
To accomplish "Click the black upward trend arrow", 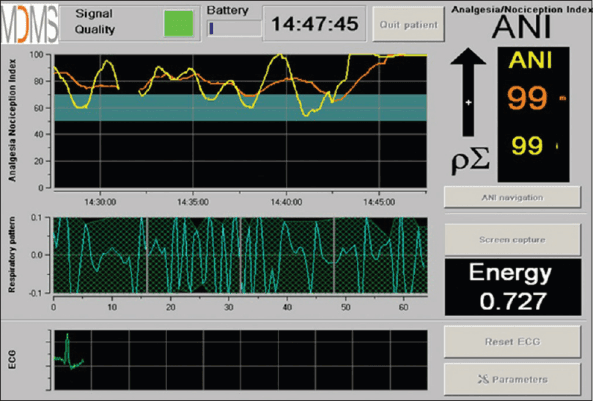I will tap(468, 92).
